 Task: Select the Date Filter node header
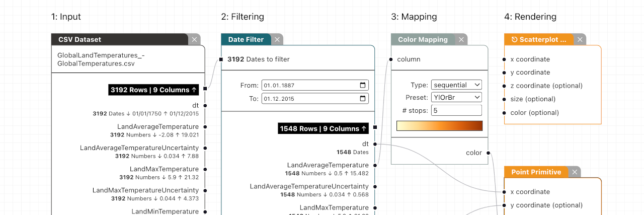(x=246, y=39)
